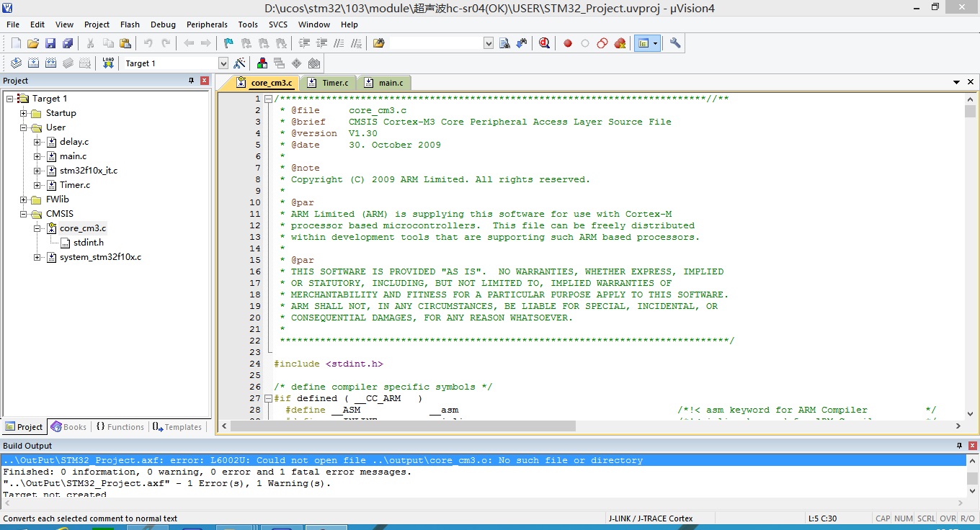Save the current file with the floppy icon
This screenshot has height=530, width=980.
coord(50,43)
